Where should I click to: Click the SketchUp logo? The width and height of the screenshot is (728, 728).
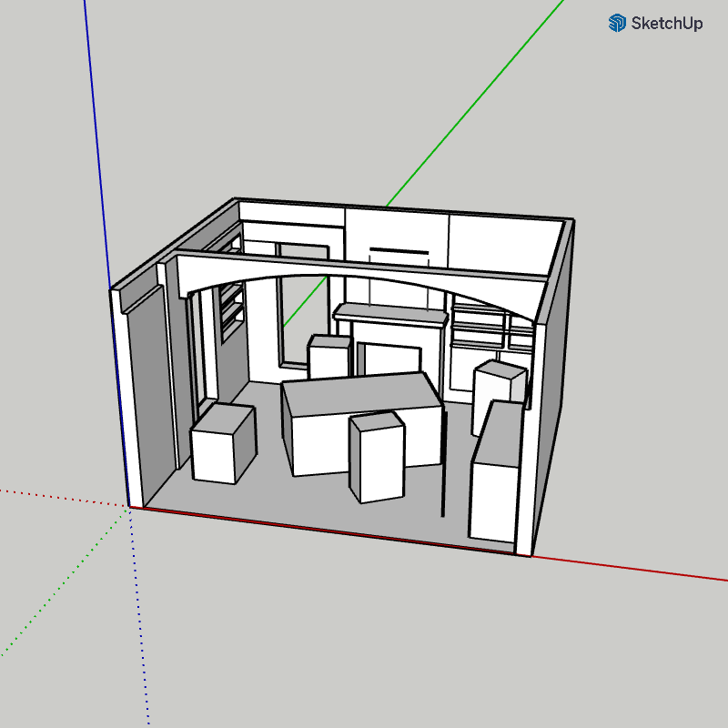click(655, 23)
